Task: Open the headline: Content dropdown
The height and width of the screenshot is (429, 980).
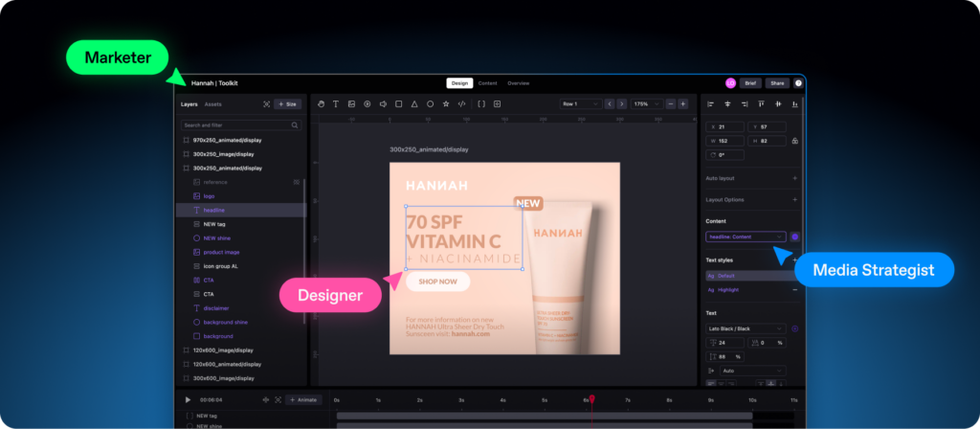Action: (x=746, y=237)
